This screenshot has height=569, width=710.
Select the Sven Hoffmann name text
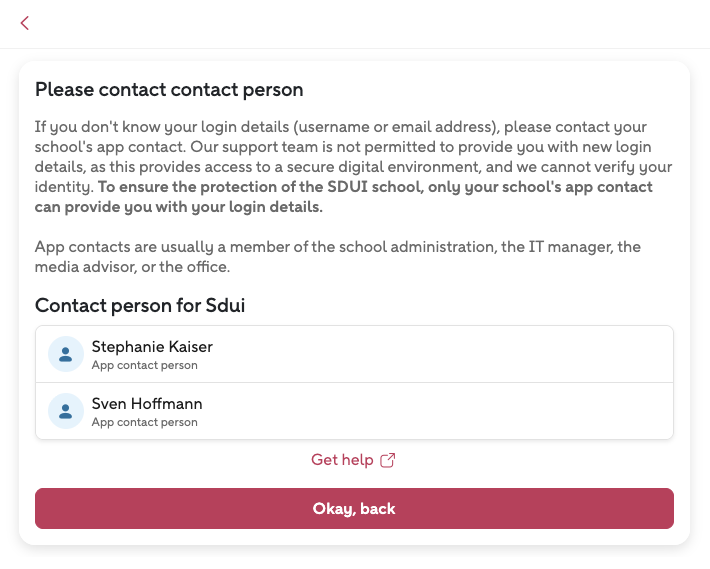tap(147, 404)
